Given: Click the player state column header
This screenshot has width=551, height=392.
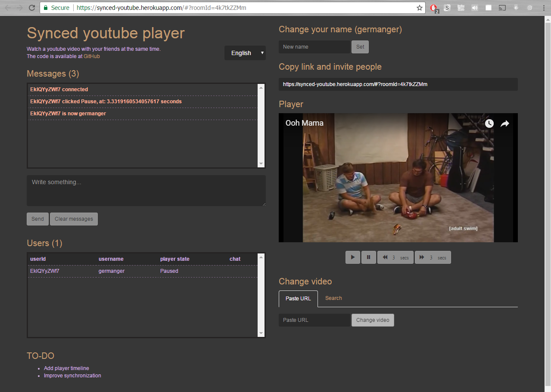Looking at the screenshot, I should point(175,259).
